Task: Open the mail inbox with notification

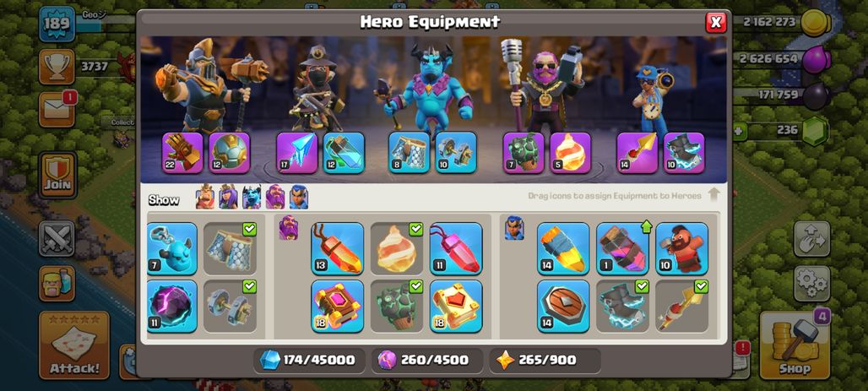Action: coord(57,110)
